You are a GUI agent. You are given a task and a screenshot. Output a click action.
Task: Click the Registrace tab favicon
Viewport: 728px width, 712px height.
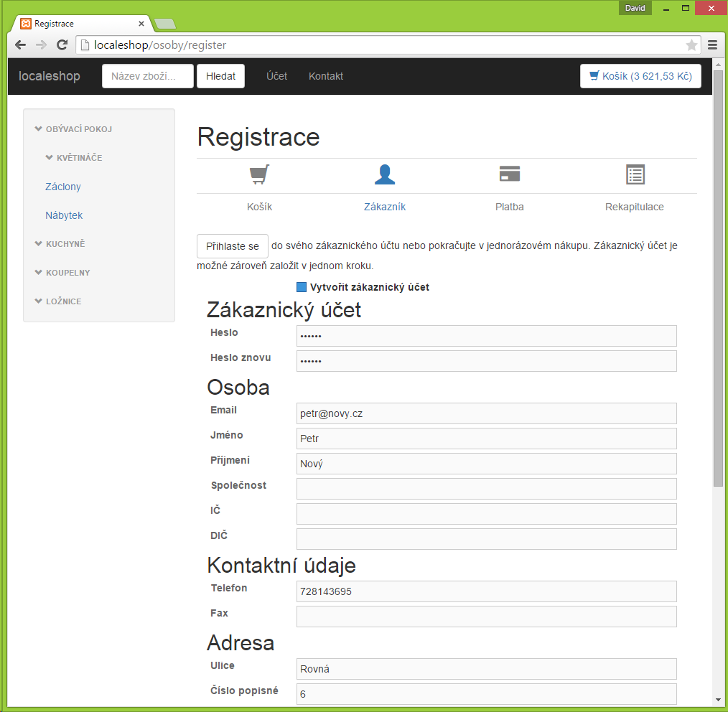click(x=26, y=24)
